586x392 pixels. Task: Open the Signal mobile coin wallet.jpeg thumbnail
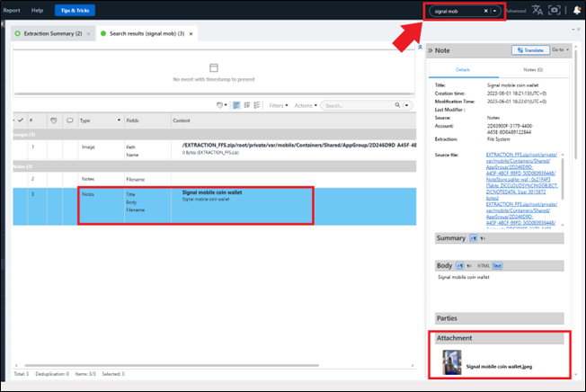coord(452,362)
